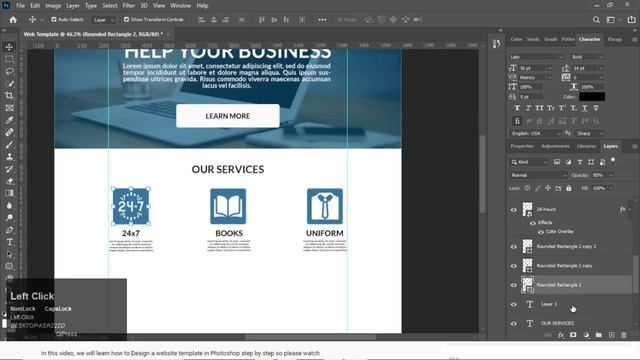Image resolution: width=640 pixels, height=360 pixels.
Task: Select the Pen tool
Action: (x=9, y=230)
